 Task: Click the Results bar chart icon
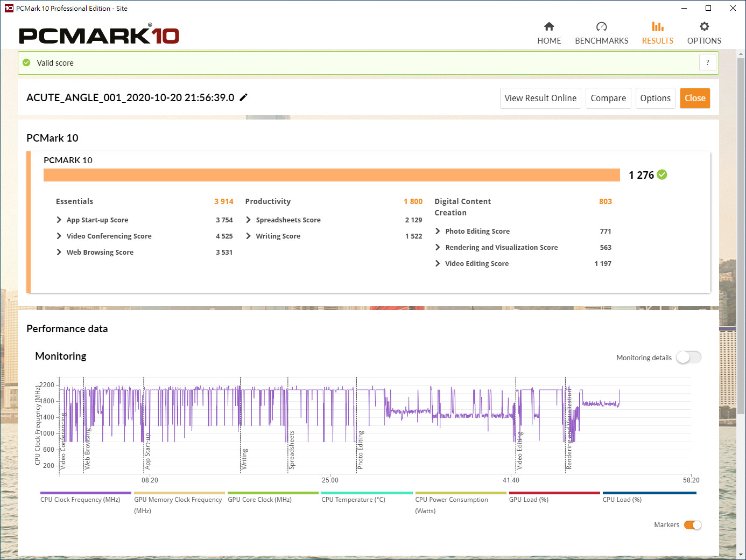(657, 27)
